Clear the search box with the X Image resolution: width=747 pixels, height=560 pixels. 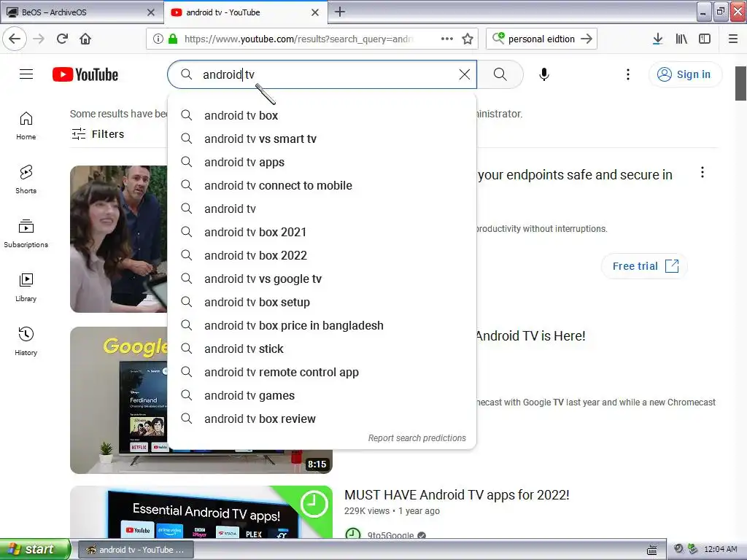(465, 74)
